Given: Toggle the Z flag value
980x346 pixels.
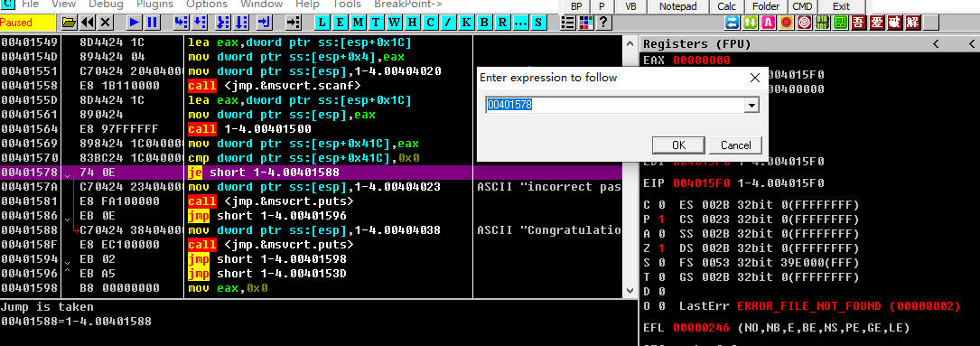Looking at the screenshot, I should click(661, 248).
